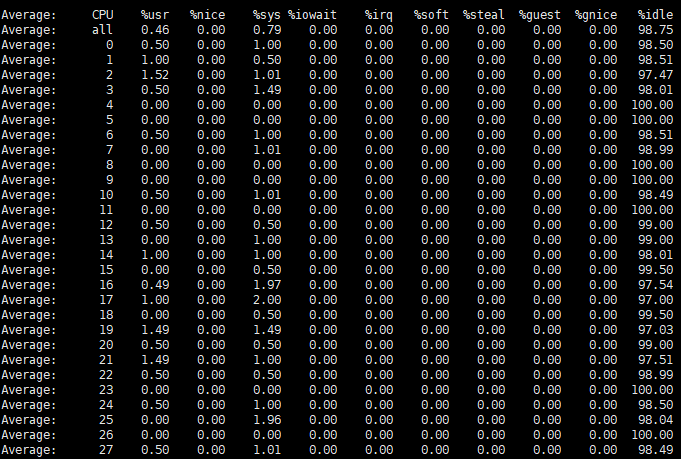681x459 pixels.
Task: Click the 97.47 %idle value for CPU 2
Action: (655, 75)
